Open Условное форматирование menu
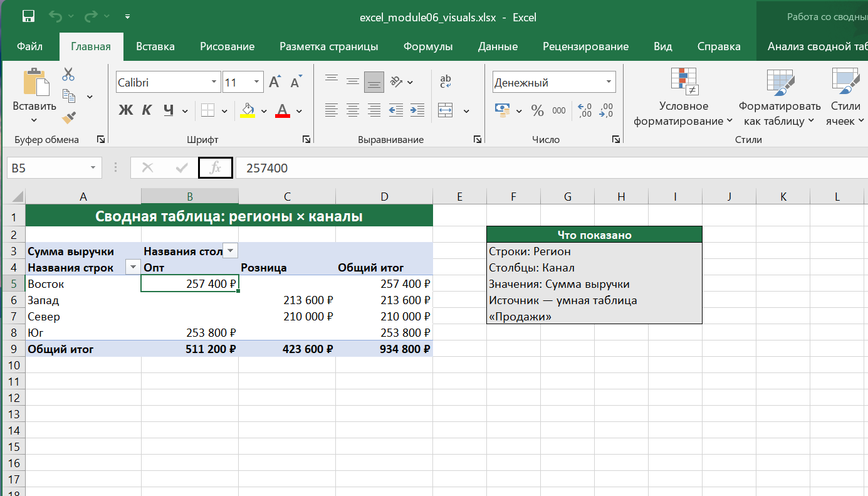 point(683,97)
